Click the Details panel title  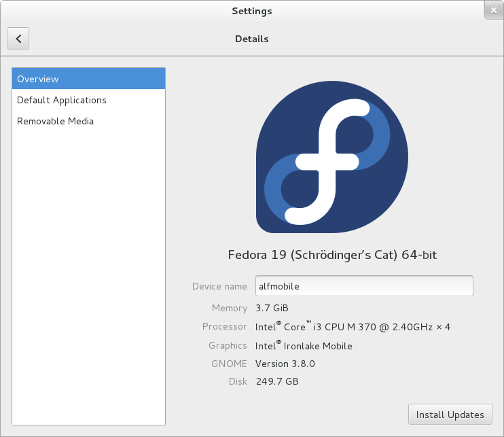click(x=252, y=39)
